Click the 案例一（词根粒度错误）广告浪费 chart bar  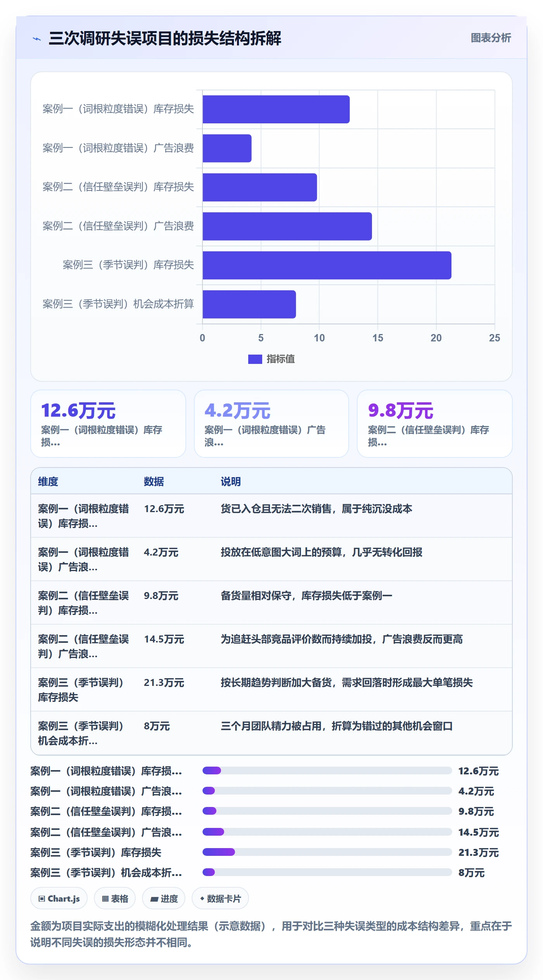pyautogui.click(x=227, y=148)
